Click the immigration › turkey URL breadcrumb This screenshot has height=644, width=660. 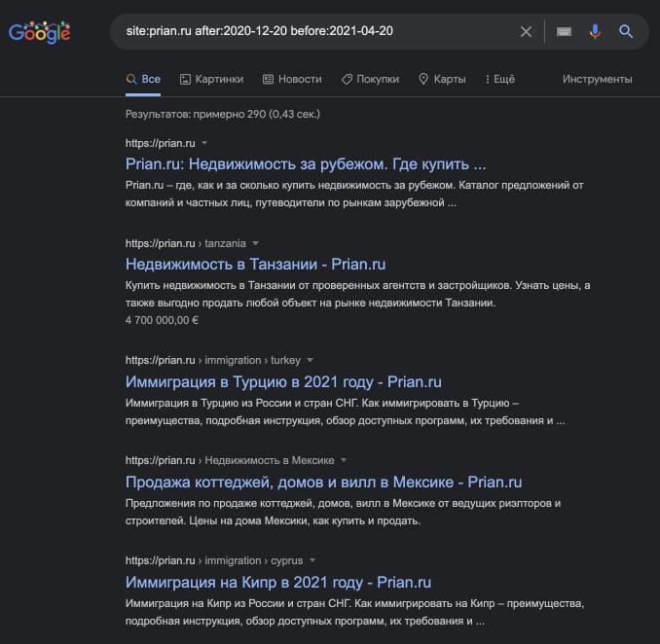tap(252, 361)
